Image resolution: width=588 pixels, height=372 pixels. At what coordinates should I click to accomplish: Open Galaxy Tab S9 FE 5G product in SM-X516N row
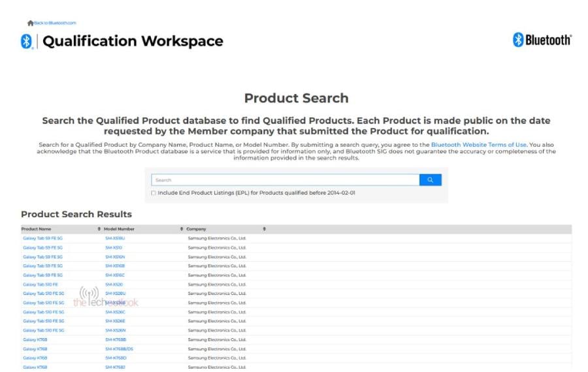[42, 257]
